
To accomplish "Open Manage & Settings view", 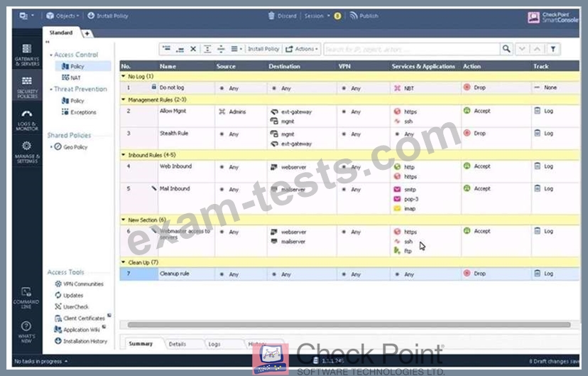I will point(27,151).
